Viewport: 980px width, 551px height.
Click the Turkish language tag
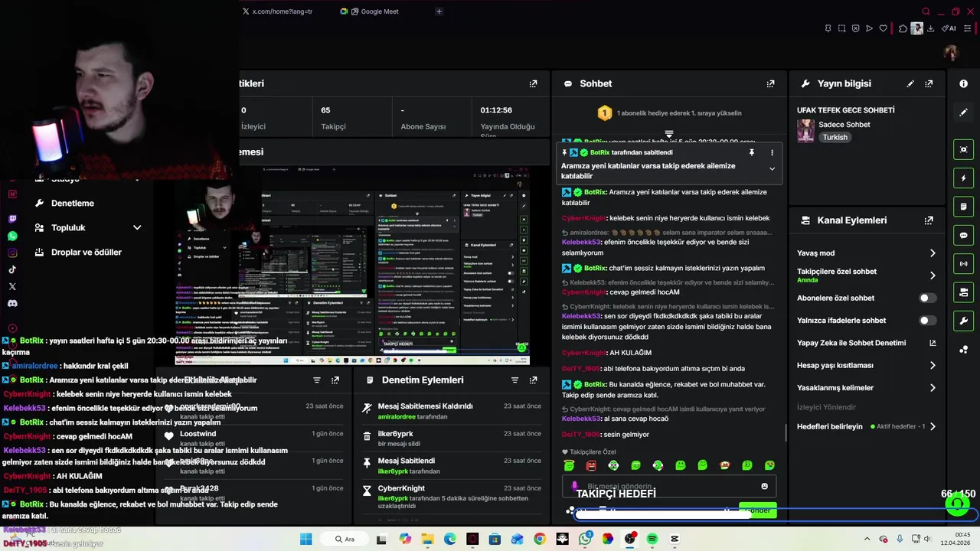835,137
